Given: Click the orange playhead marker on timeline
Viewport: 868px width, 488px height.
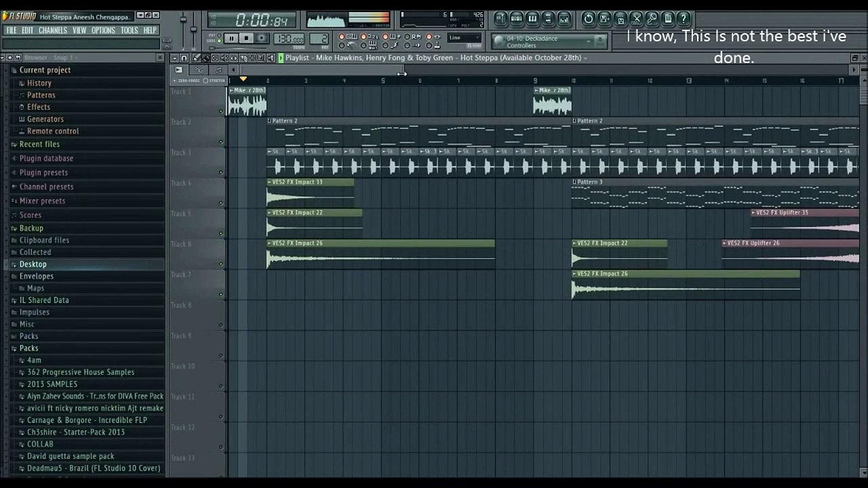Looking at the screenshot, I should [243, 79].
